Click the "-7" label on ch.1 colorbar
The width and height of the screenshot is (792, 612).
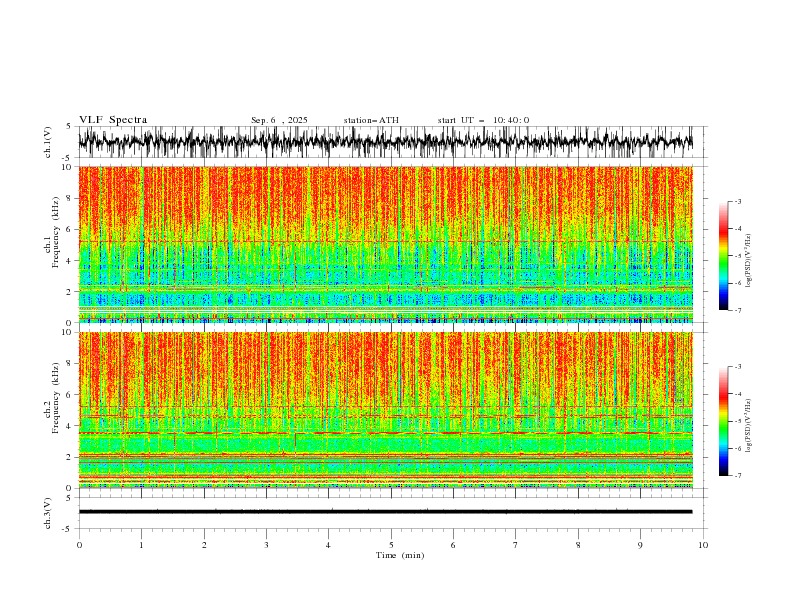pyautogui.click(x=737, y=310)
